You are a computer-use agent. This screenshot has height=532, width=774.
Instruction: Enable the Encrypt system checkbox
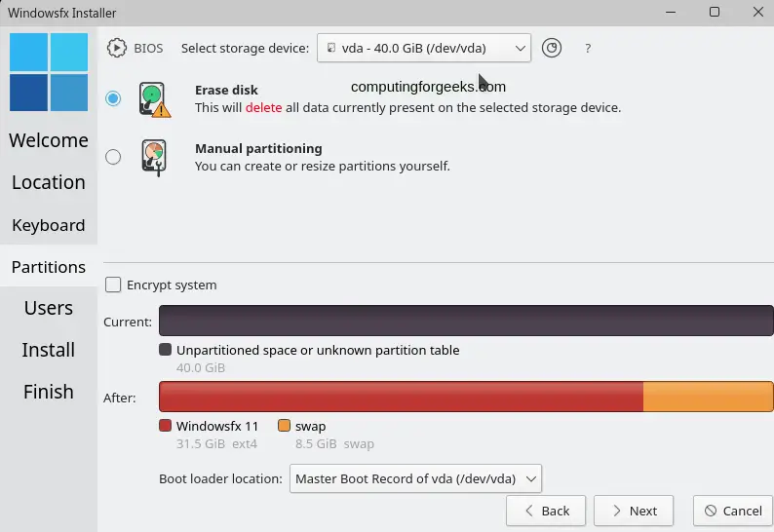(x=113, y=285)
